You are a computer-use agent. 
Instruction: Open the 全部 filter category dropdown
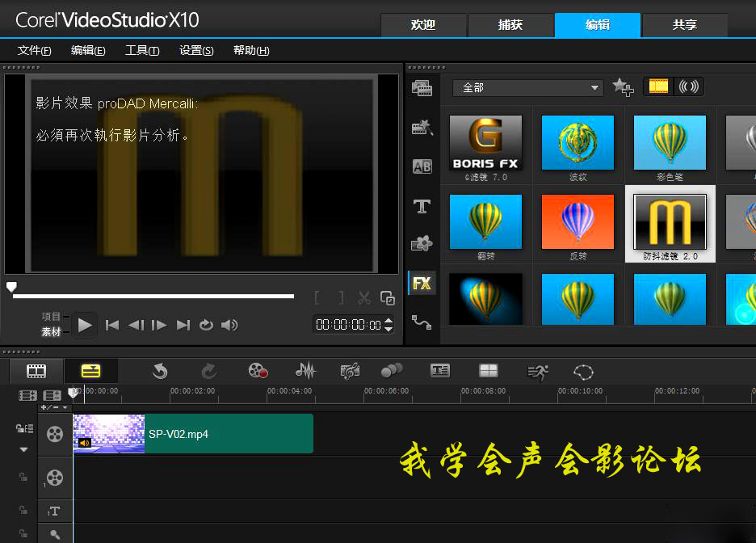[528, 88]
